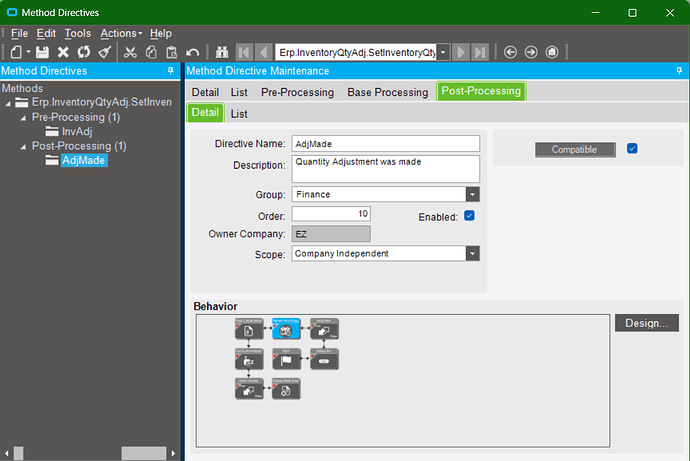
Task: Collapse the Pre-Processing (1) tree node
Action: click(23, 118)
